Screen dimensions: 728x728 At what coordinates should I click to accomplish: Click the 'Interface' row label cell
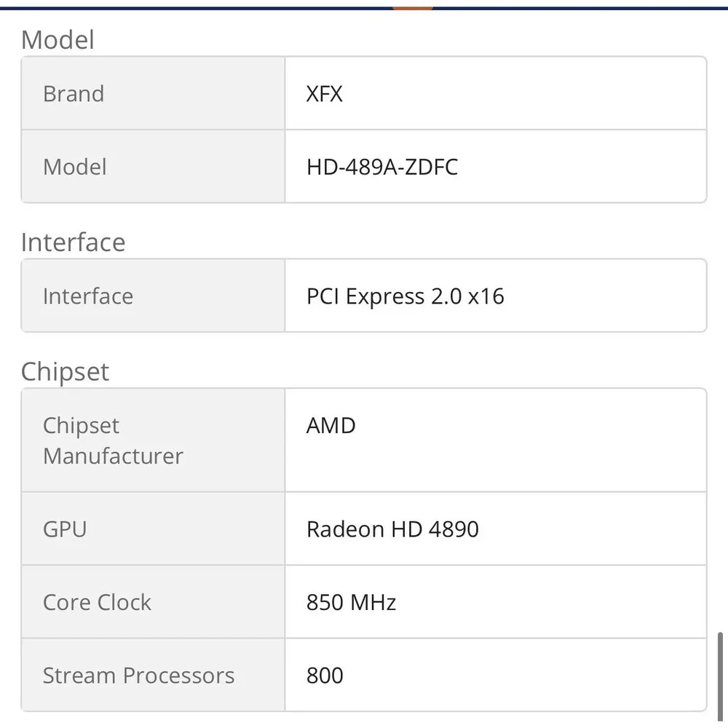tap(153, 296)
